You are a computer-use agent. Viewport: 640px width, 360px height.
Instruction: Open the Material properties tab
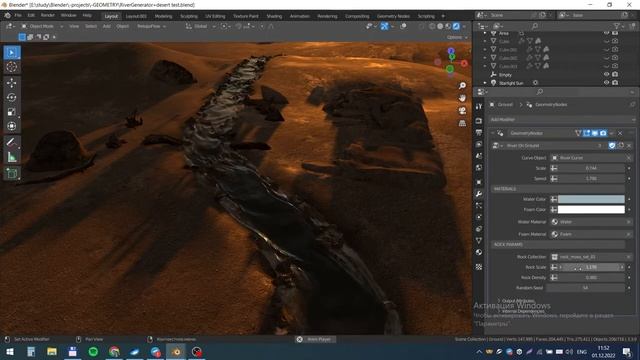coord(479,252)
